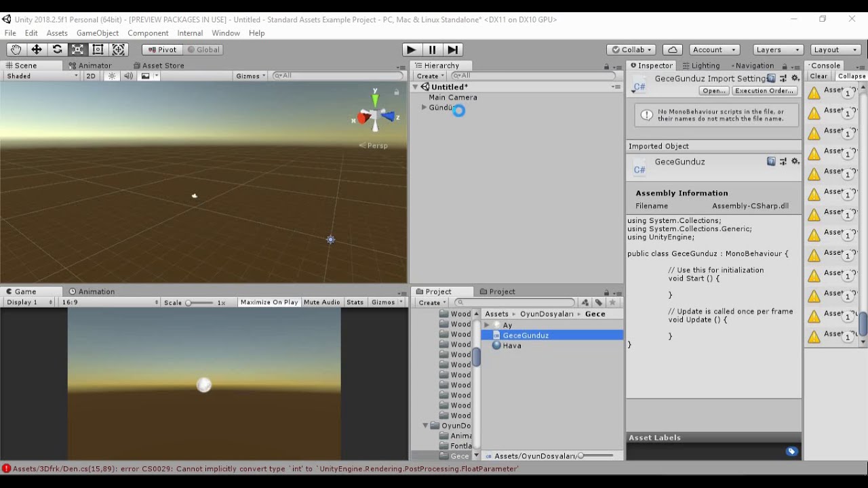Select the combined Transform tool

click(119, 49)
